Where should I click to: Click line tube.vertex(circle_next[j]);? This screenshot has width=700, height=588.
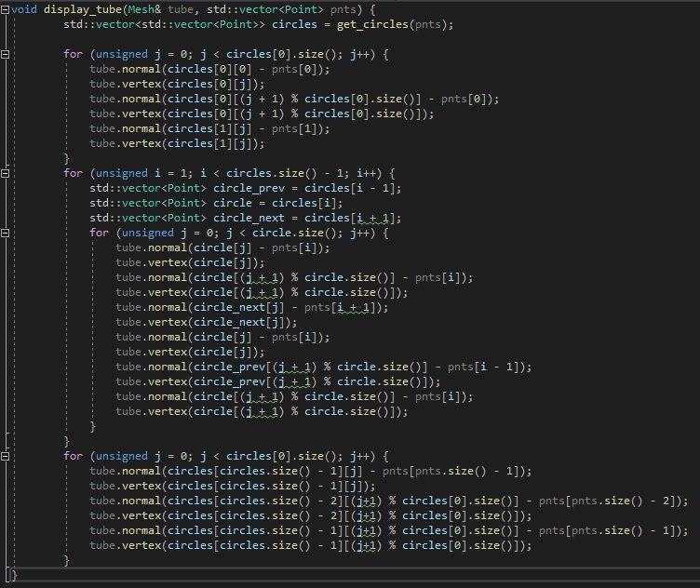click(207, 322)
